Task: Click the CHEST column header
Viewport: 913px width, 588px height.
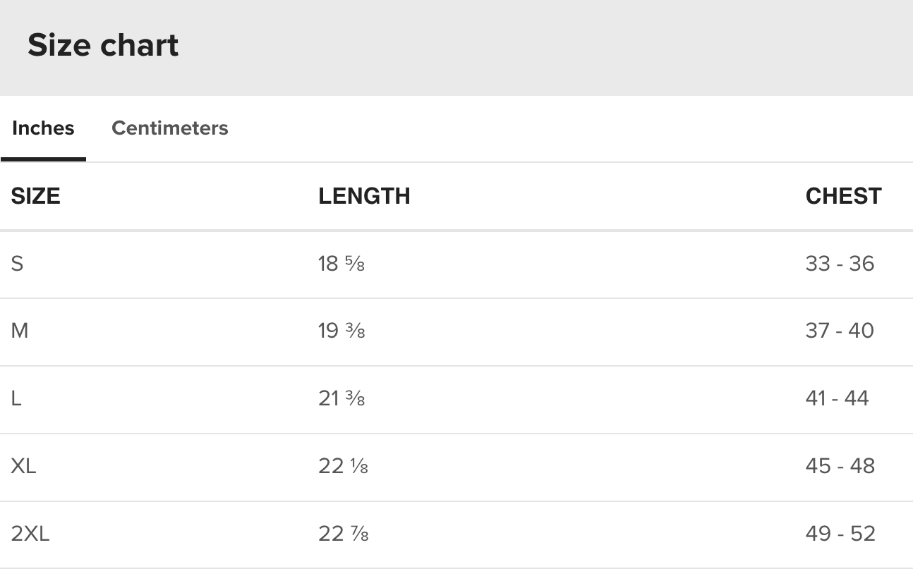Action: [843, 196]
